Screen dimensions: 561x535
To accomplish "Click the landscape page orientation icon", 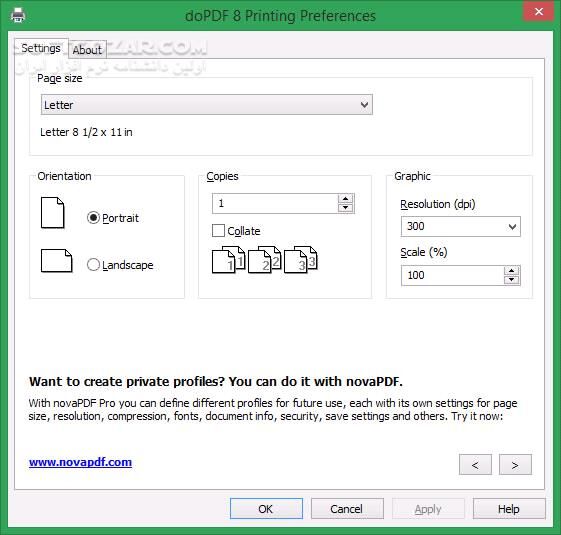I will (x=57, y=261).
